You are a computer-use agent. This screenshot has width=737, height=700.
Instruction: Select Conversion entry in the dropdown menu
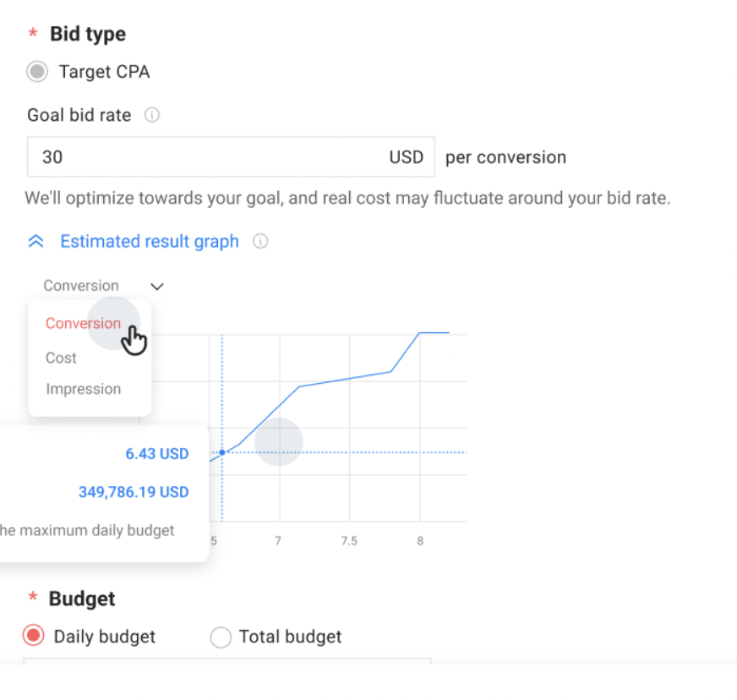[x=83, y=324]
